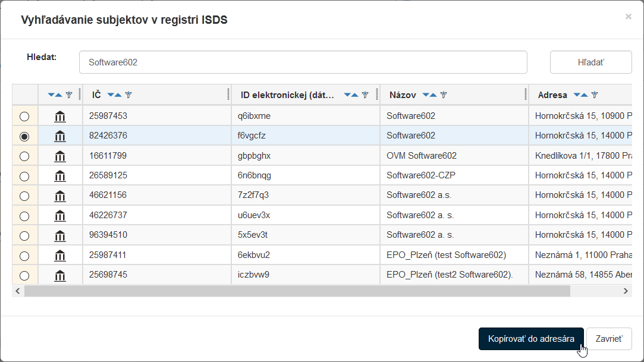Select the radio for EPO_Plzeň (test Software602)
Viewport: 644px width, 362px height.
(x=24, y=256)
